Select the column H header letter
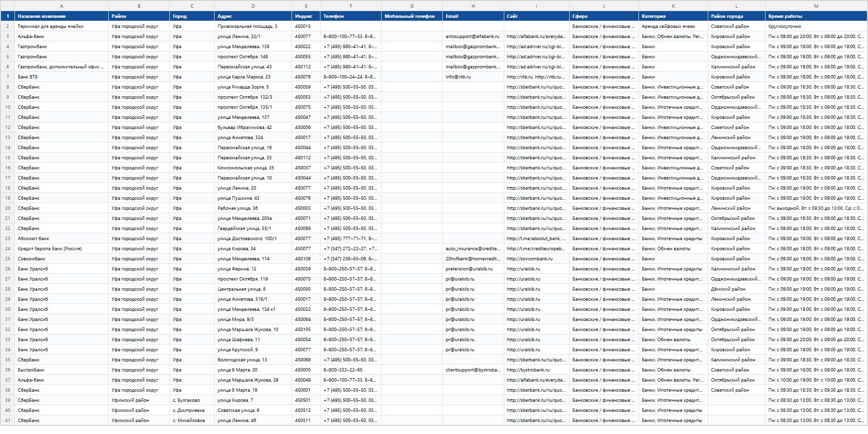This screenshot has height=434, width=868. pos(473,6)
